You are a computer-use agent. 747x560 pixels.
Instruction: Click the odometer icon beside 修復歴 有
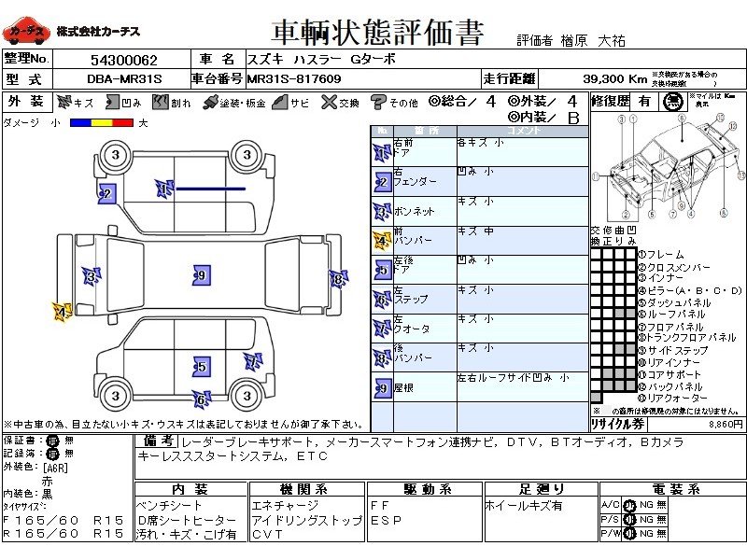pyautogui.click(x=672, y=102)
